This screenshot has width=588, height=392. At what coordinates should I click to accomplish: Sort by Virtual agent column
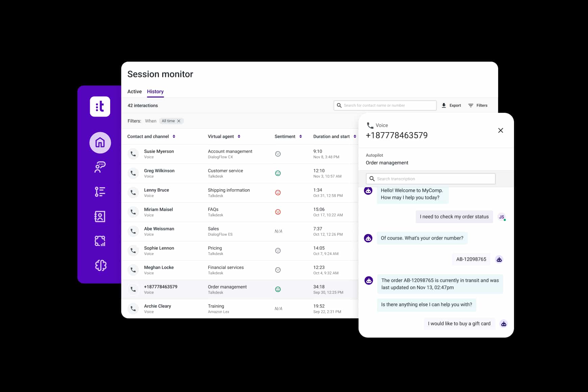pos(239,137)
